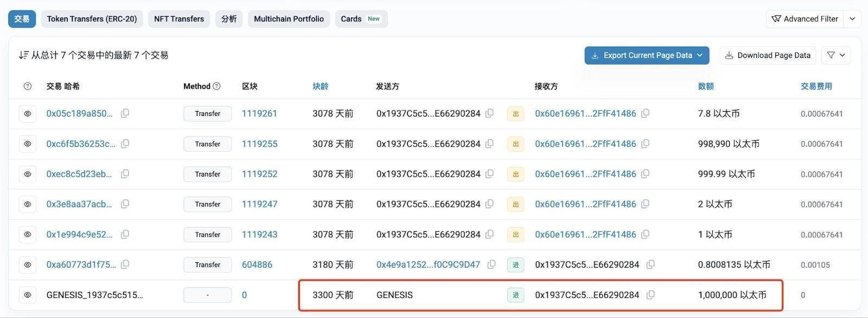Image resolution: width=868 pixels, height=318 pixels.
Task: Expand the Advanced Filter chevron menu
Action: (x=852, y=19)
